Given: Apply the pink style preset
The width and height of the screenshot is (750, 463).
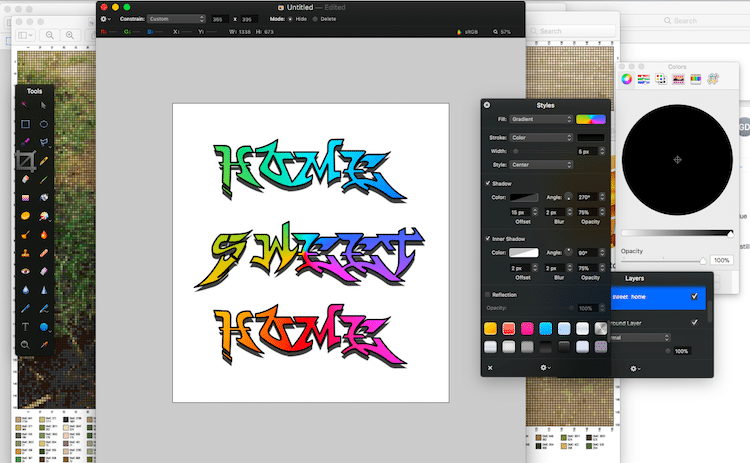Looking at the screenshot, I should coord(527,328).
